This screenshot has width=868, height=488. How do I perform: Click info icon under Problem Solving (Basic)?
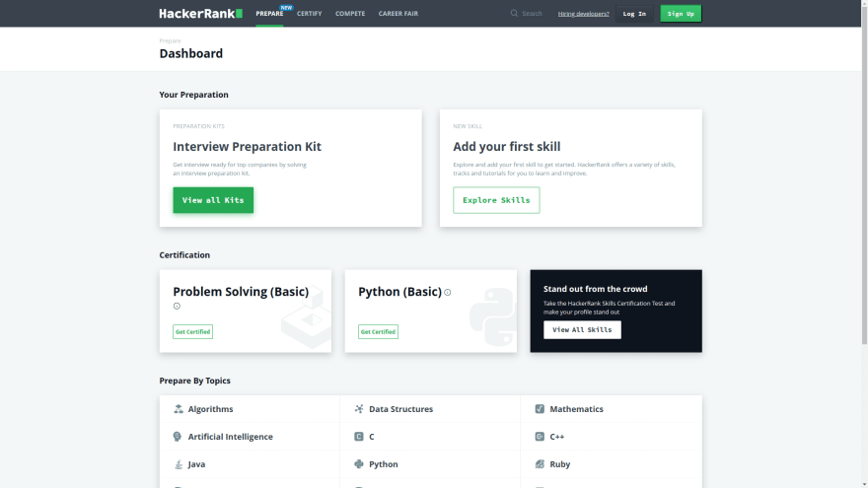[x=177, y=306]
